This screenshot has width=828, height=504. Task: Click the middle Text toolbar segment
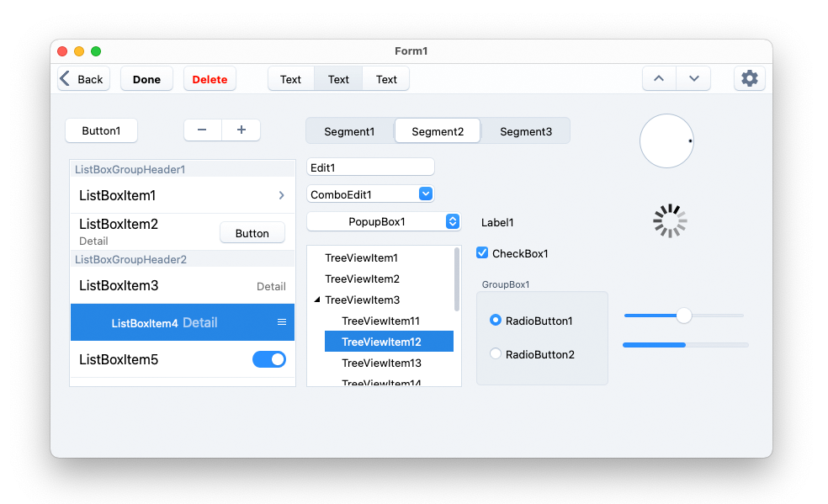point(338,79)
